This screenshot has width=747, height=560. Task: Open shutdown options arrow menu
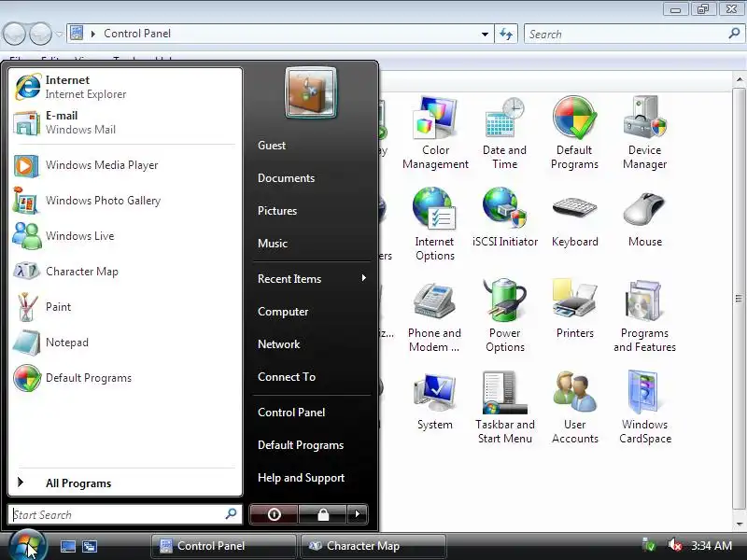(x=358, y=514)
